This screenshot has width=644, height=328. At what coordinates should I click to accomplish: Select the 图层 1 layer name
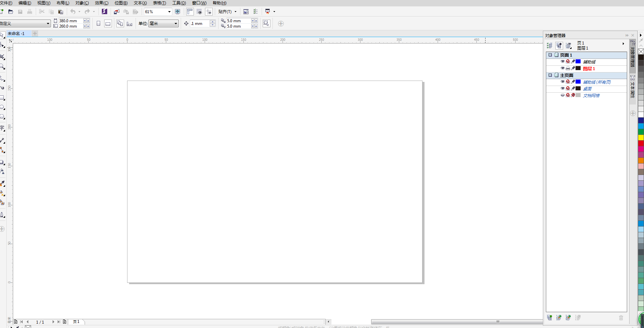coord(589,68)
